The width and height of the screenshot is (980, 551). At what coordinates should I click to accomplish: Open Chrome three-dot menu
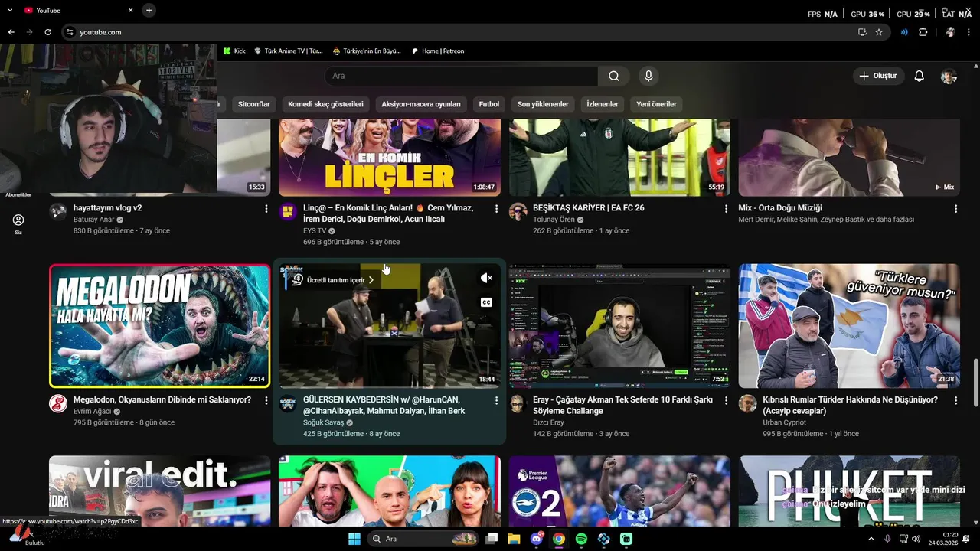969,32
